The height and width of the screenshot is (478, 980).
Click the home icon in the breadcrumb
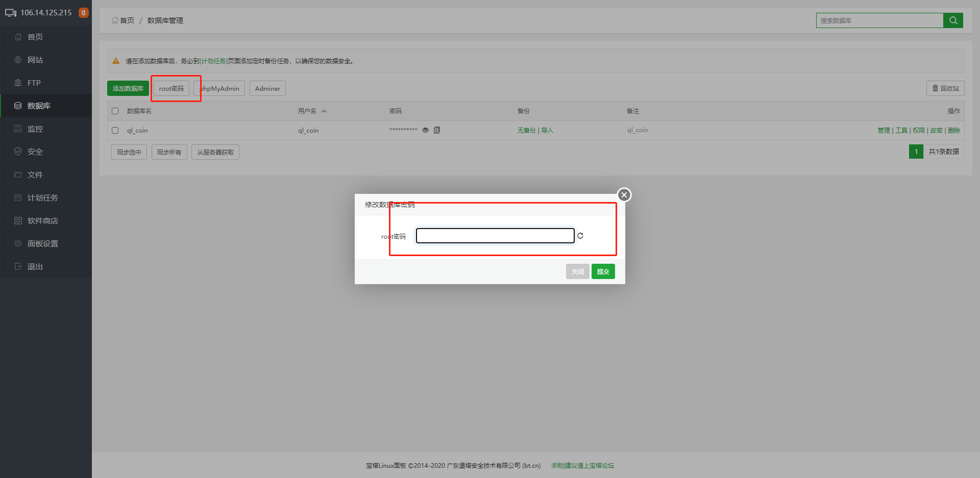[x=115, y=20]
